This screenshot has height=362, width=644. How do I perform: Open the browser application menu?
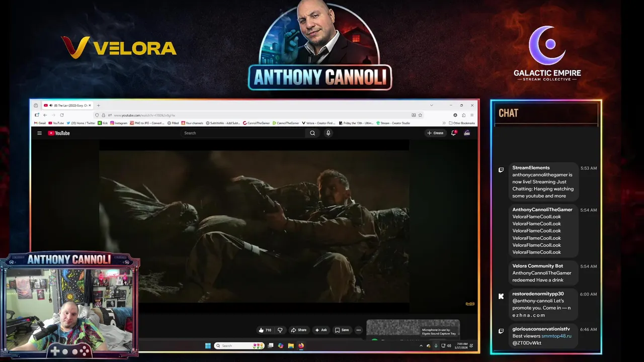472,115
